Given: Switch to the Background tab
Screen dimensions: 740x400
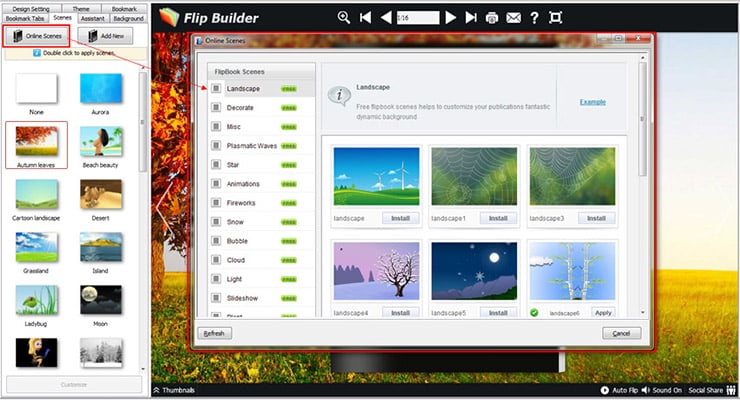Looking at the screenshot, I should [128, 18].
